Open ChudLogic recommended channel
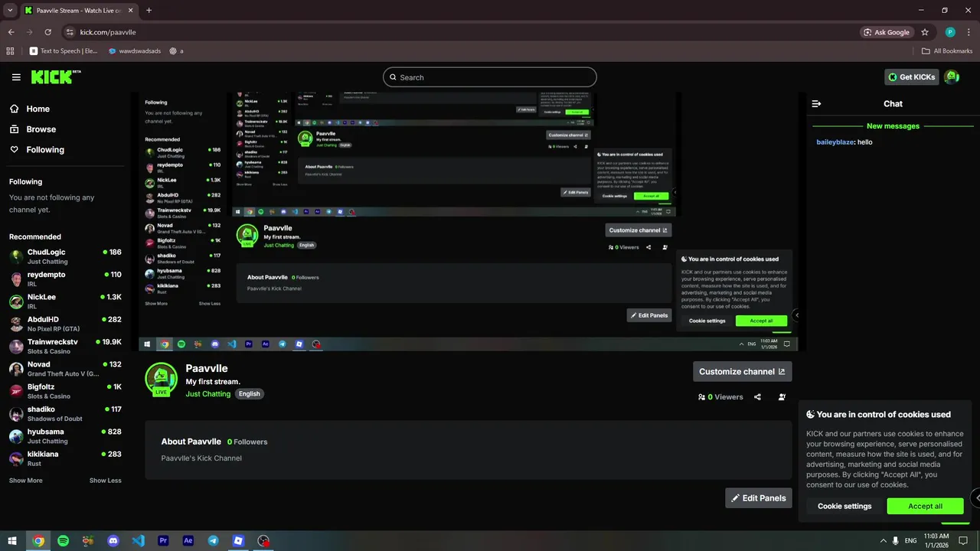Image resolution: width=980 pixels, height=551 pixels. click(x=65, y=256)
